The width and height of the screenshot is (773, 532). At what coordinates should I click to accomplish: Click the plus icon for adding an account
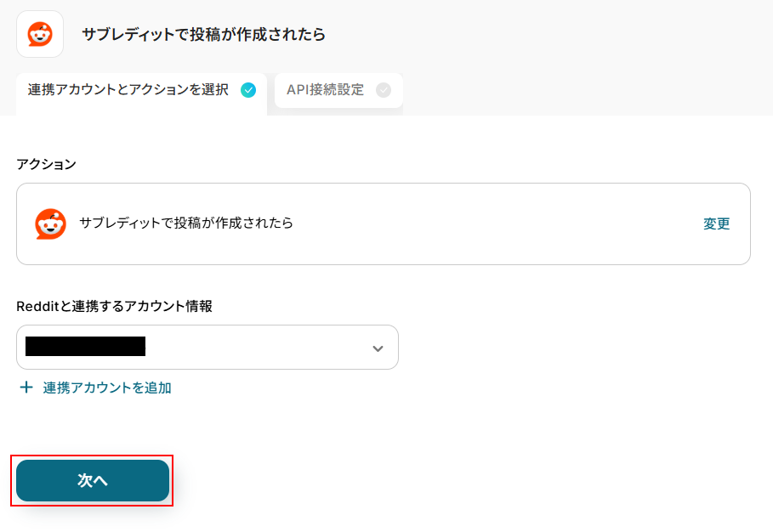[26, 388]
